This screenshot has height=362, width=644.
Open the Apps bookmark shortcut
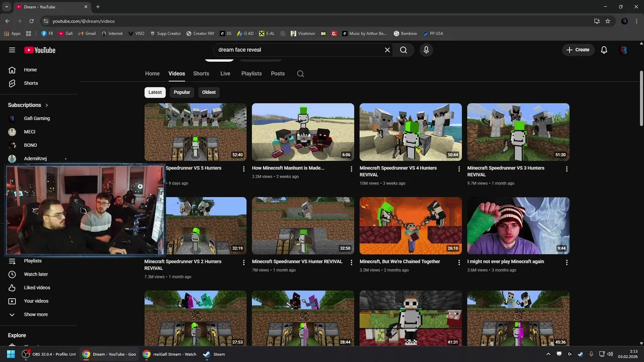13,34
